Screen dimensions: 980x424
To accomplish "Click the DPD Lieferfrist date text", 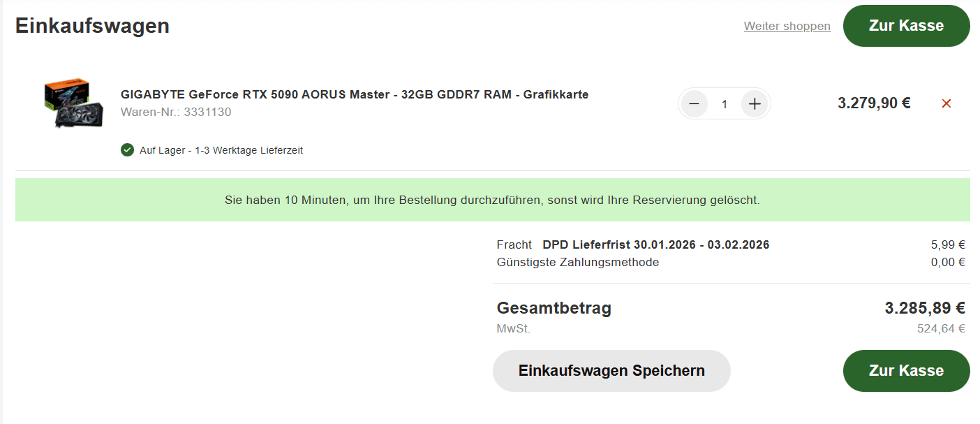I will click(656, 244).
